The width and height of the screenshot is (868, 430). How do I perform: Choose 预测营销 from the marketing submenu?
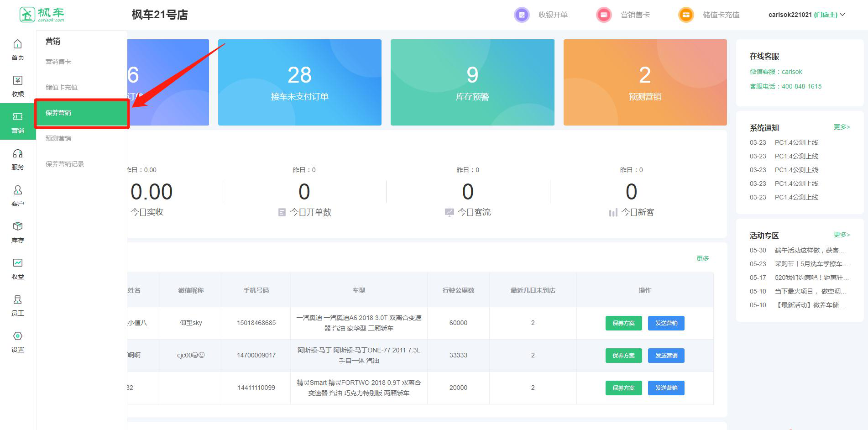tap(58, 138)
